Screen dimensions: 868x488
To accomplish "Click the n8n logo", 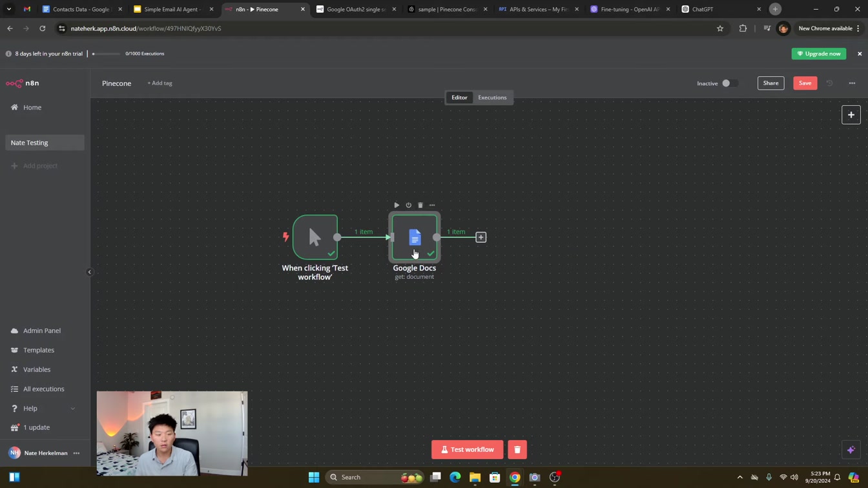I will click(23, 83).
